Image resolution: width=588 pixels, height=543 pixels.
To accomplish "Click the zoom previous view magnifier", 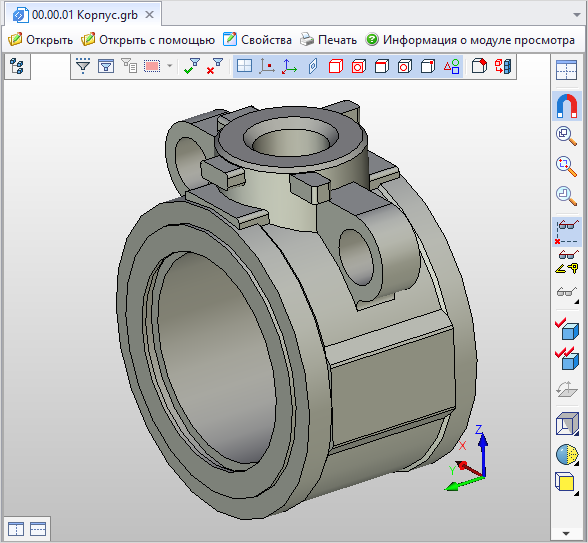I will (566, 196).
